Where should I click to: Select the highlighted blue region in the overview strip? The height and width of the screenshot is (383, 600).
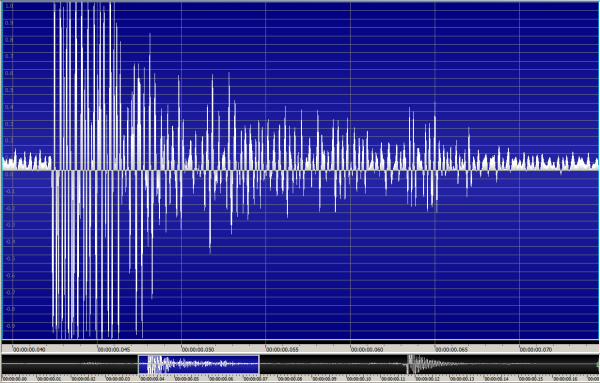click(199, 364)
